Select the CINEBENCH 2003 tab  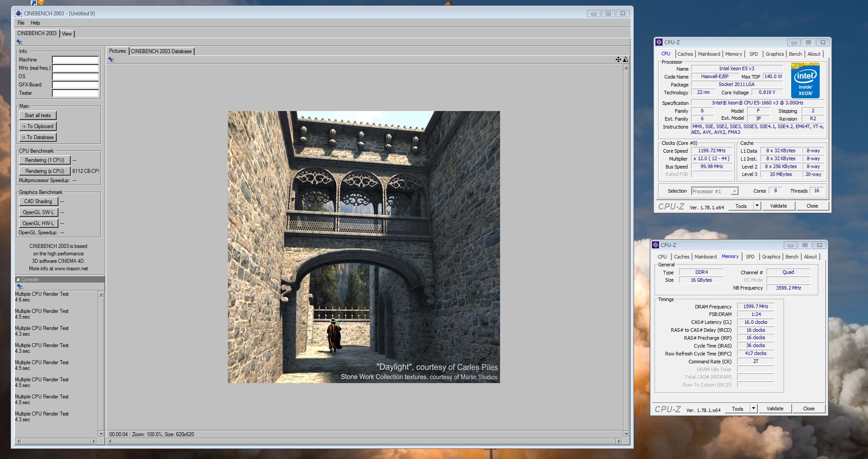(x=37, y=33)
